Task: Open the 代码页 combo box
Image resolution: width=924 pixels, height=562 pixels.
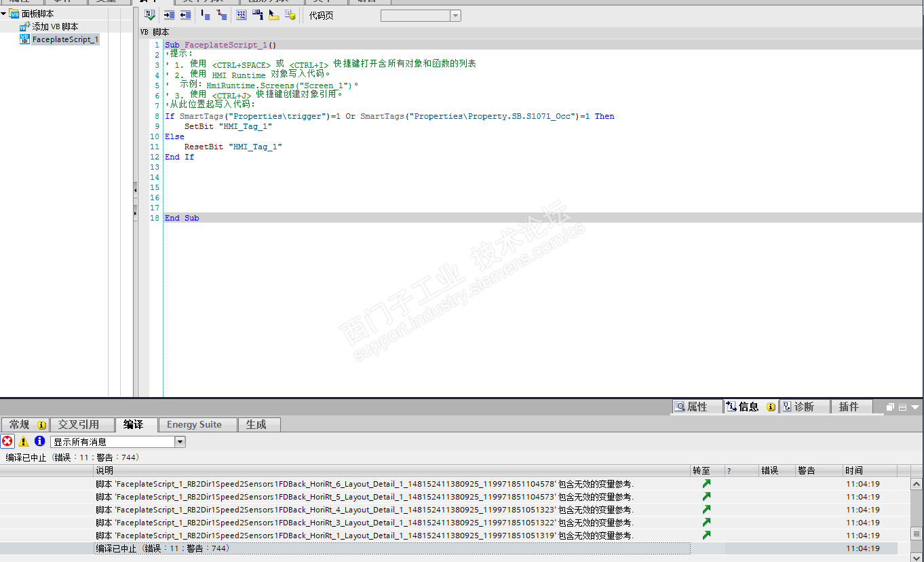Action: (x=421, y=16)
